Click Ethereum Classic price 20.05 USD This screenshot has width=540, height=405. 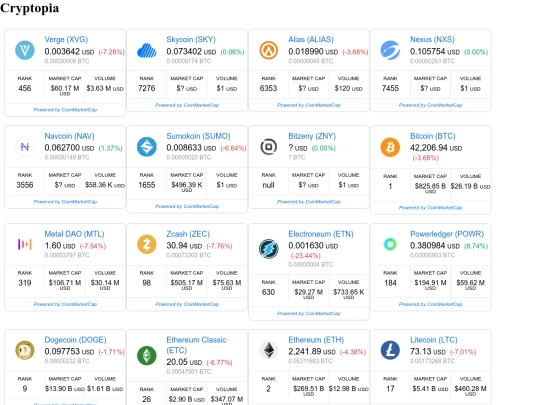(184, 362)
